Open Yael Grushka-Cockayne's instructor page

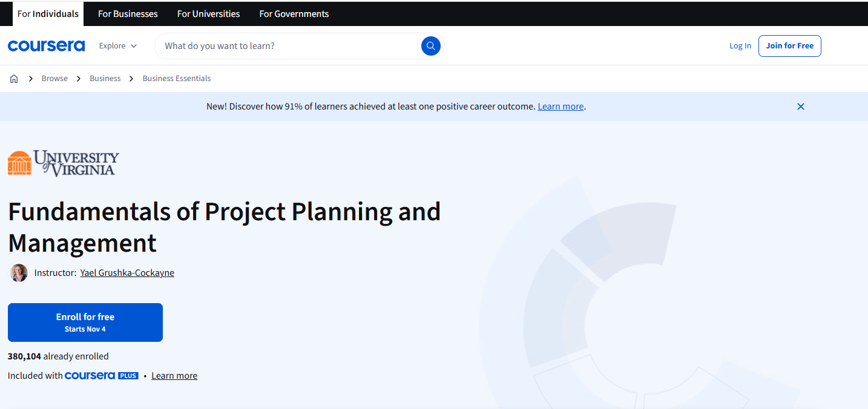127,272
